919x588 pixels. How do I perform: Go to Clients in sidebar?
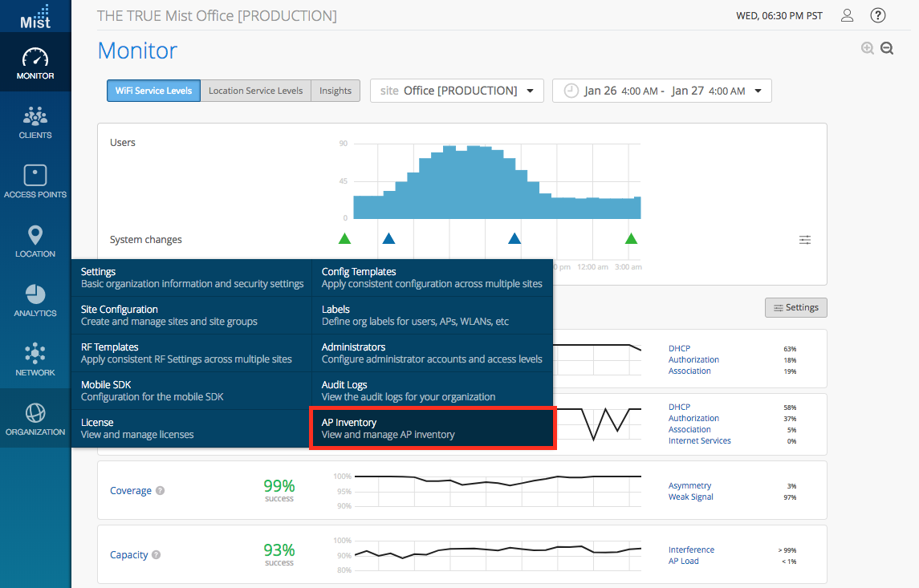pos(35,123)
